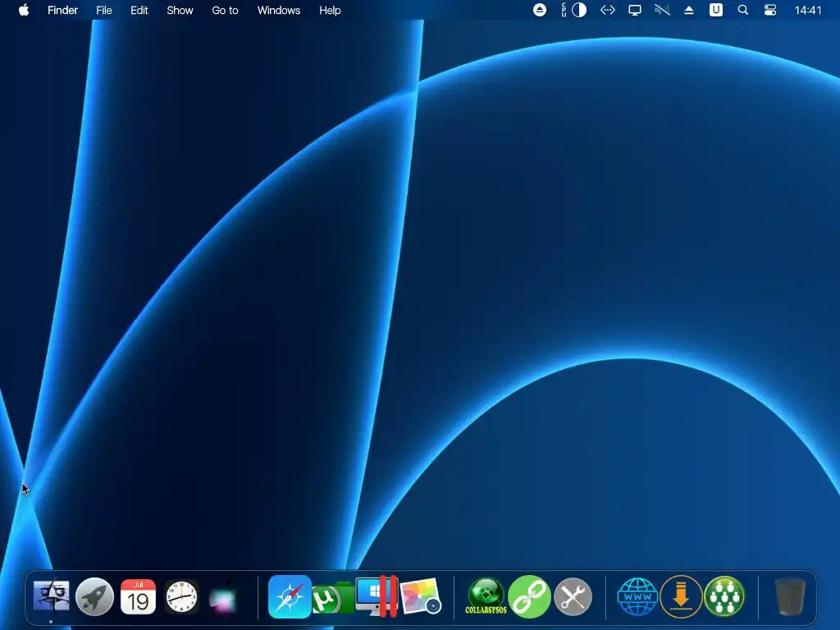840x630 pixels.
Task: Open the wrench and screwdriver tools icon
Action: point(573,596)
